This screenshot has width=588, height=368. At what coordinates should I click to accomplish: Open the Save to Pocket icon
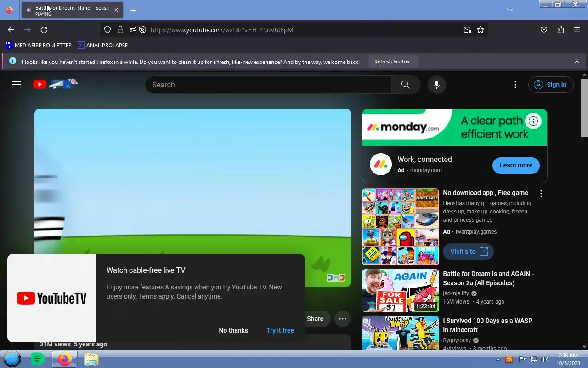[544, 30]
